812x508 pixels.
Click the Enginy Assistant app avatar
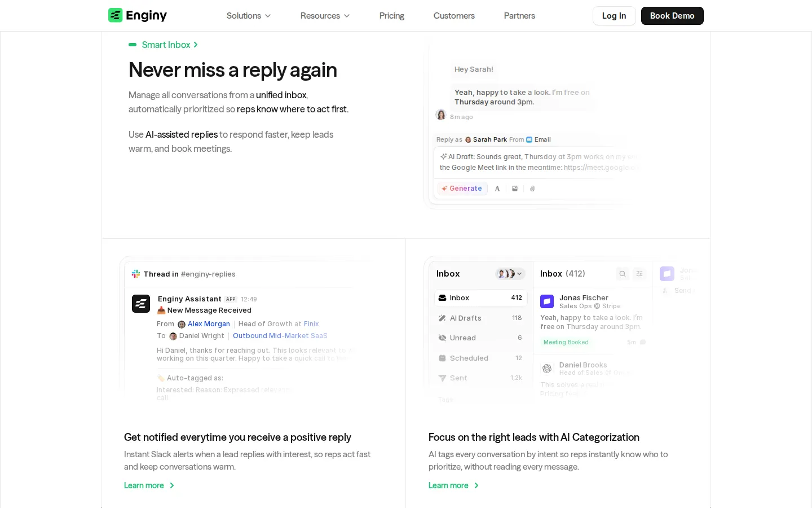[141, 304]
